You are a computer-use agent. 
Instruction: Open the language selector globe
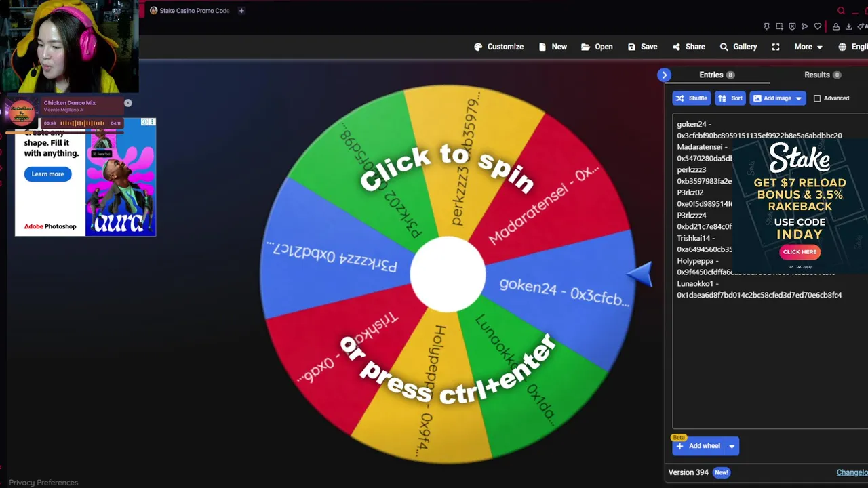coord(842,47)
